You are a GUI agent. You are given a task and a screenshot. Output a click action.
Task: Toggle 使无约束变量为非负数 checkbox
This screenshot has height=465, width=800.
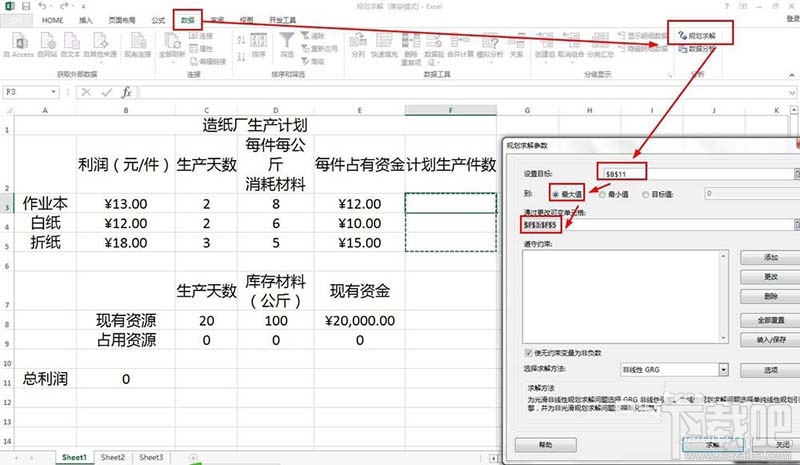point(529,353)
